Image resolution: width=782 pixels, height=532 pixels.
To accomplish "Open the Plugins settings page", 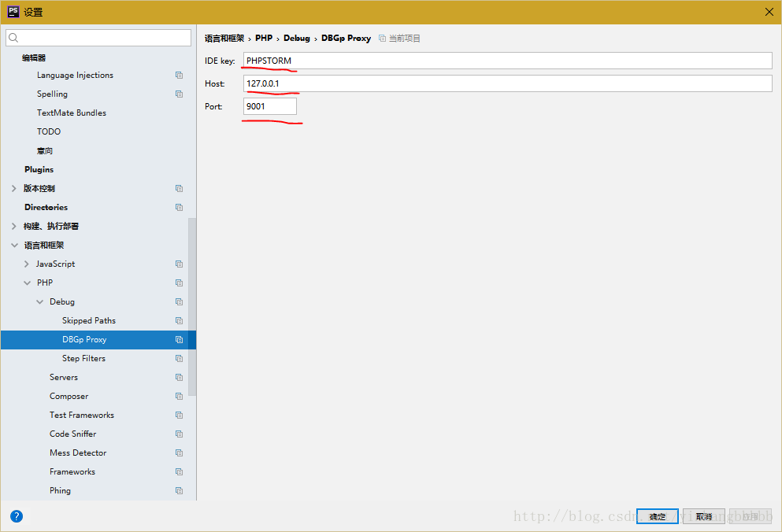I will [x=39, y=169].
